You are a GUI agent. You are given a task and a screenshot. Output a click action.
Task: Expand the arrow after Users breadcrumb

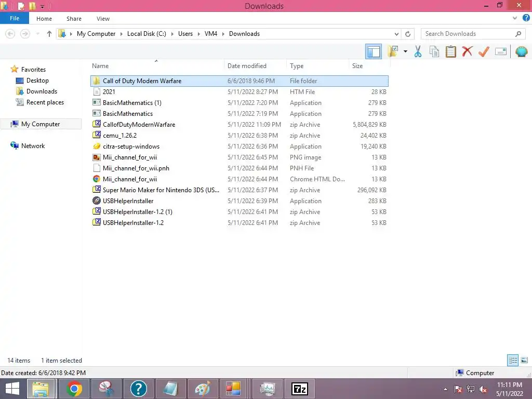[x=198, y=34]
